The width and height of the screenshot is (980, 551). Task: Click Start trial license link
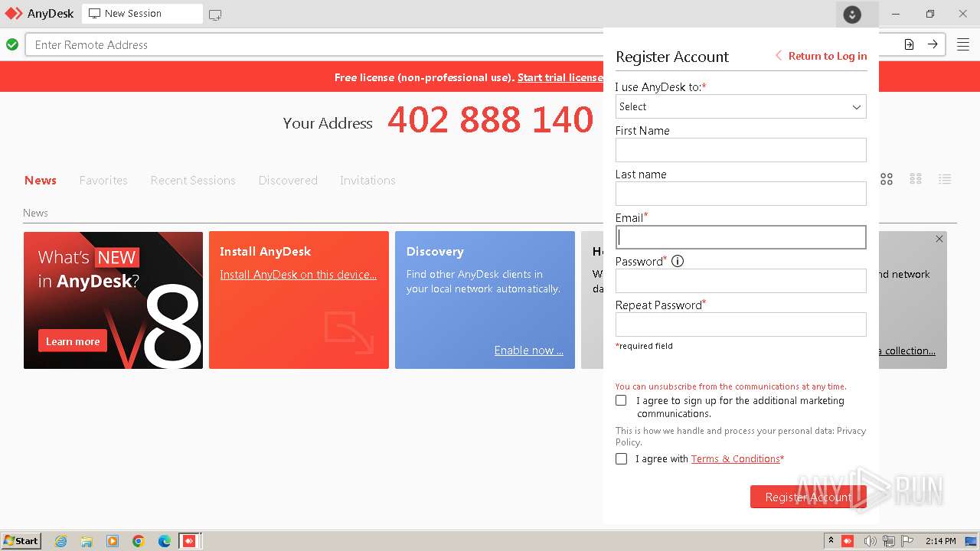point(560,77)
